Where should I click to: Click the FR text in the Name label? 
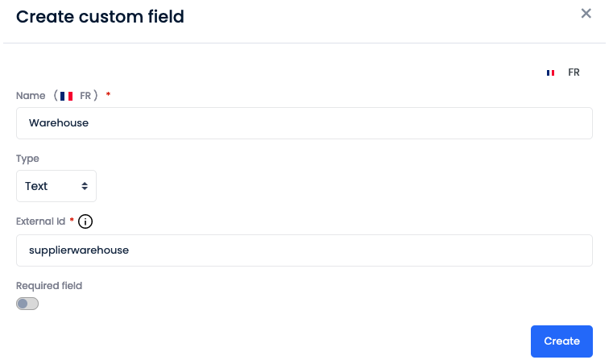(x=85, y=96)
